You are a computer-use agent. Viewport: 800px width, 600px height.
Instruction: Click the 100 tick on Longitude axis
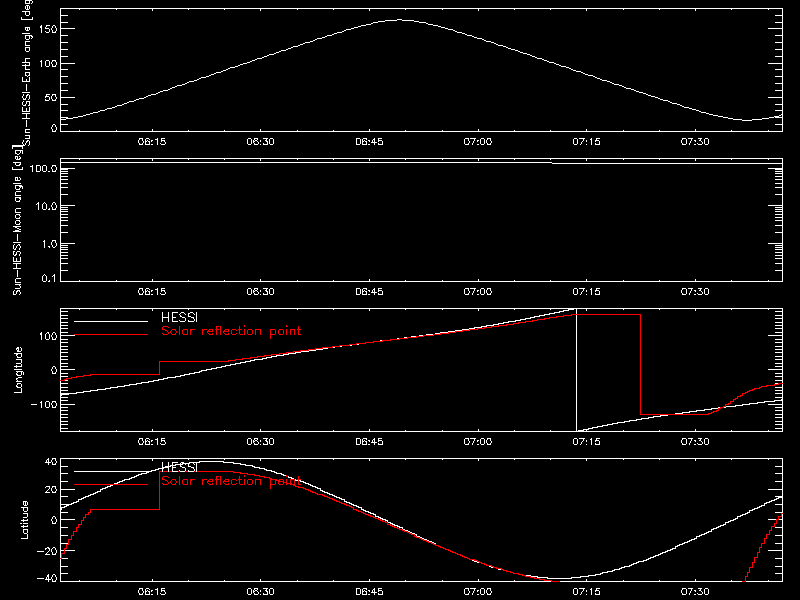point(47,336)
